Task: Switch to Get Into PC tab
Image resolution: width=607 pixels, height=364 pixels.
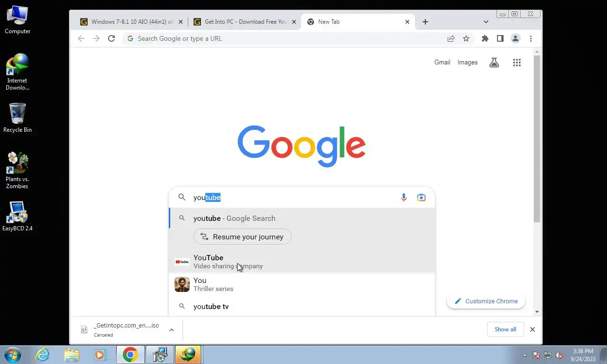Action: tap(244, 22)
